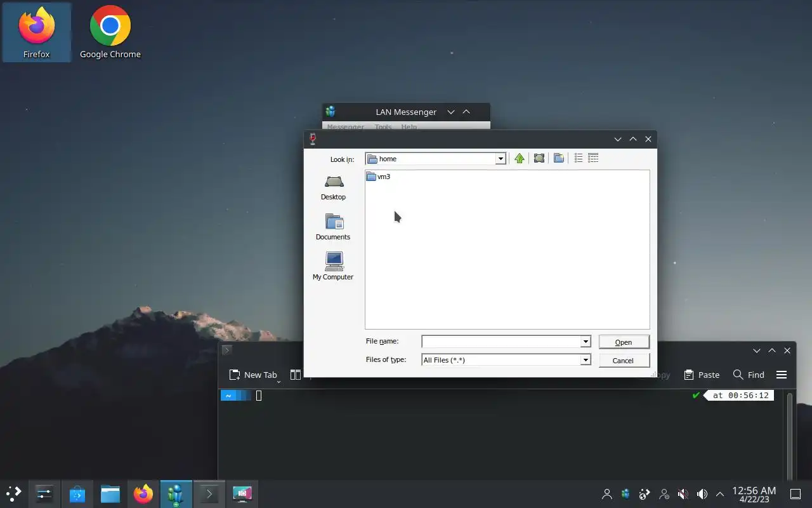Open Tools menu in LAN Messenger
The image size is (812, 508).
pos(383,127)
